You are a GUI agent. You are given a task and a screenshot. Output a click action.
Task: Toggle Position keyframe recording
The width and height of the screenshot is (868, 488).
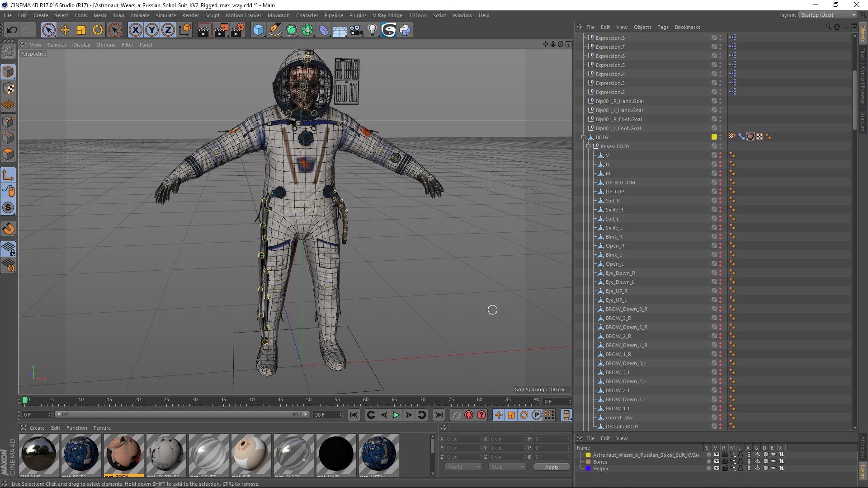click(x=498, y=415)
